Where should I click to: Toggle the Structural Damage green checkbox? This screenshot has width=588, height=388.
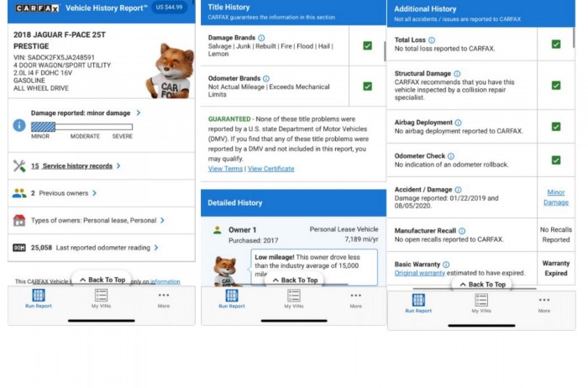pyautogui.click(x=556, y=85)
